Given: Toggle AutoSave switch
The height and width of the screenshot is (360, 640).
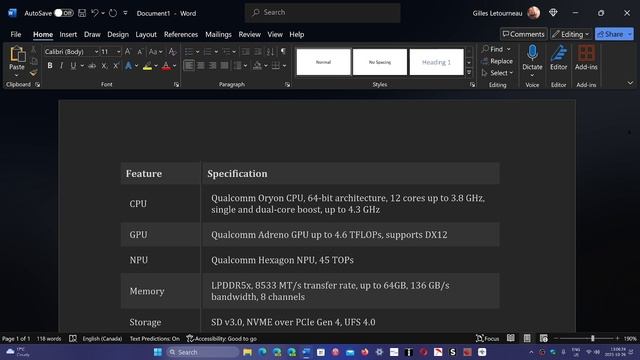Looking at the screenshot, I should pyautogui.click(x=64, y=13).
